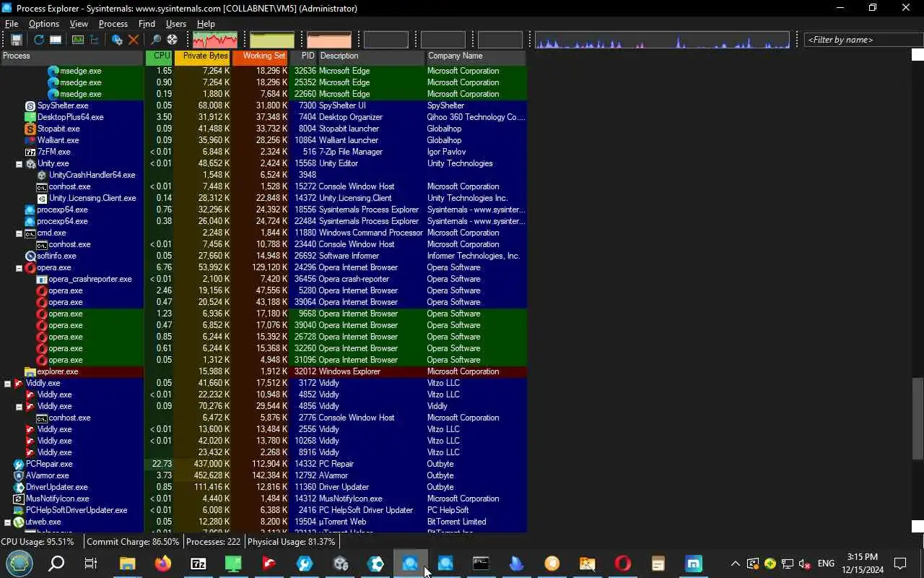This screenshot has width=924, height=578.
Task: Click the physical memory mini graph
Action: tap(329, 40)
